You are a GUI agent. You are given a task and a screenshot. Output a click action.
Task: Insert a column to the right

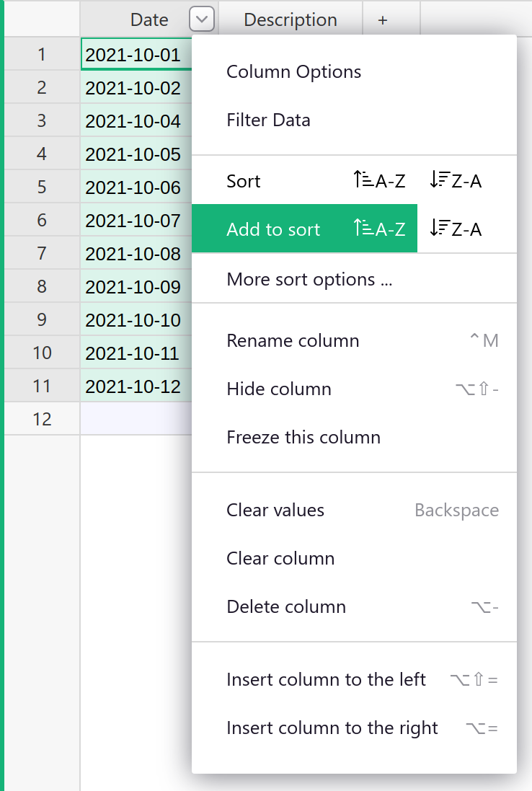[332, 728]
